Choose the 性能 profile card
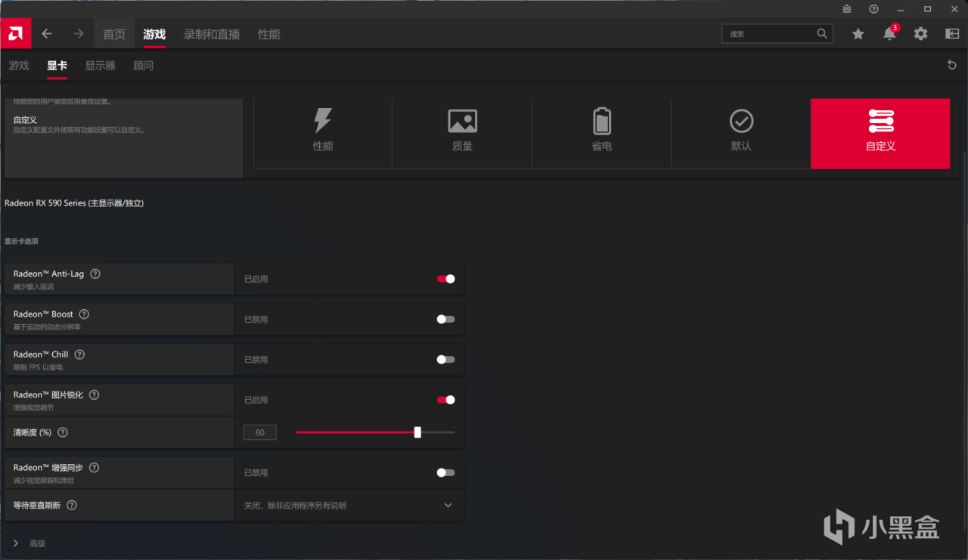Viewport: 968px width, 560px height. click(323, 133)
